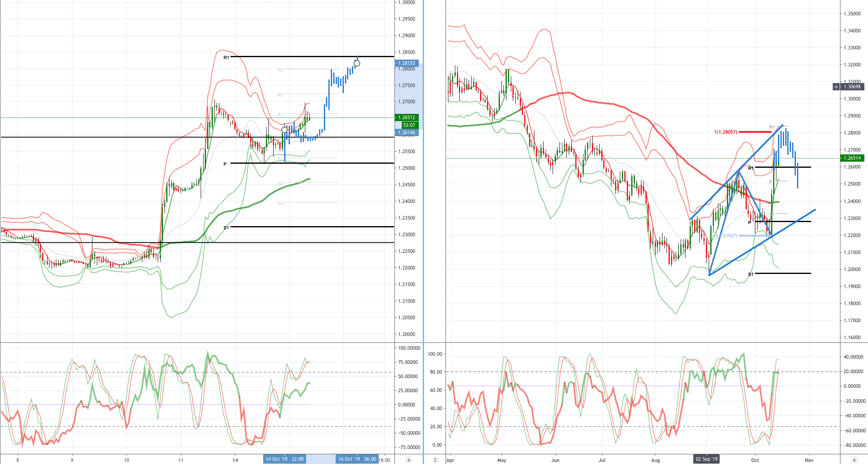The height and width of the screenshot is (464, 868).
Task: Click the crosshair plus button beside 1.30698
Action: point(836,87)
